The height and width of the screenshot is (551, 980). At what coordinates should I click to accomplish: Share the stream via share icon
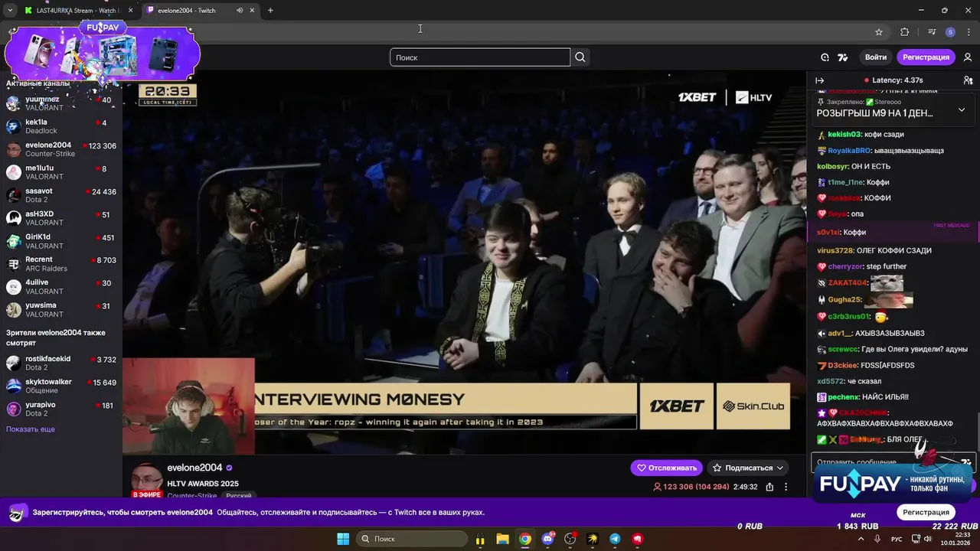(x=769, y=487)
